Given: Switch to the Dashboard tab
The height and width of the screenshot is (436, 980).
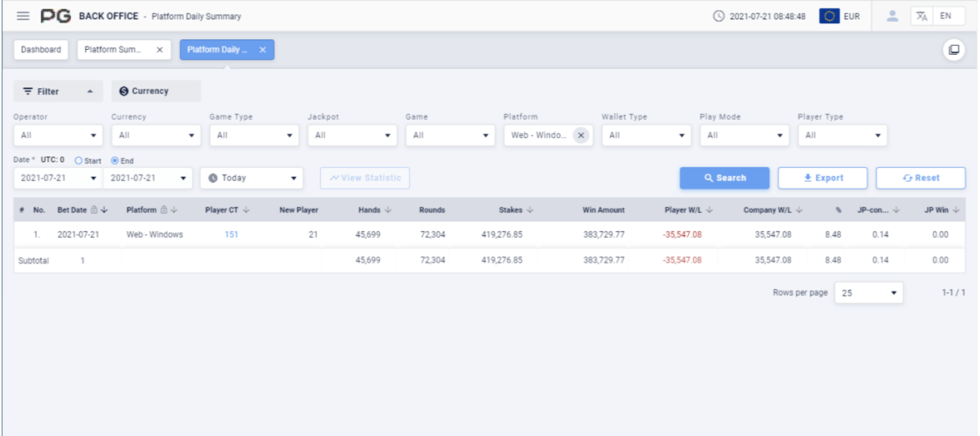Looking at the screenshot, I should click(x=41, y=50).
